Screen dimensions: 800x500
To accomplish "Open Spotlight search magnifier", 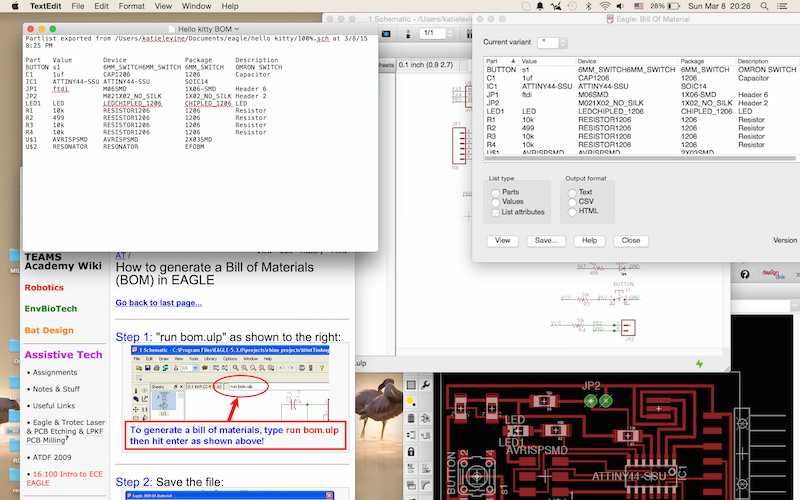I will point(764,6).
